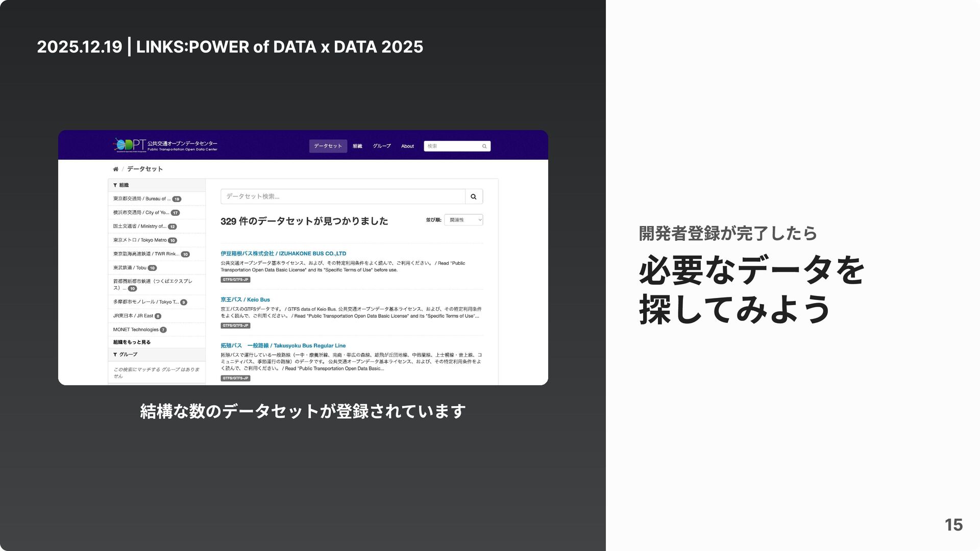The image size is (980, 551).
Task: Click the home icon in breadcrumb
Action: pos(116,169)
